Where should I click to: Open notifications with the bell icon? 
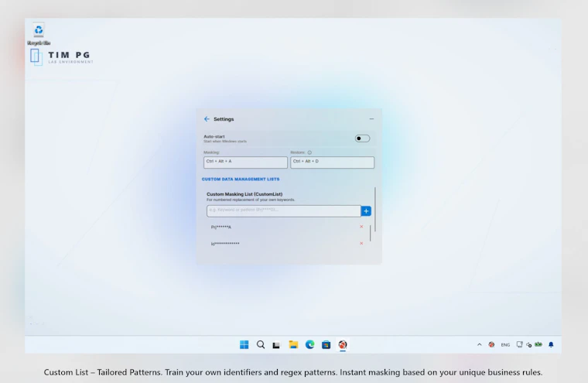551,344
